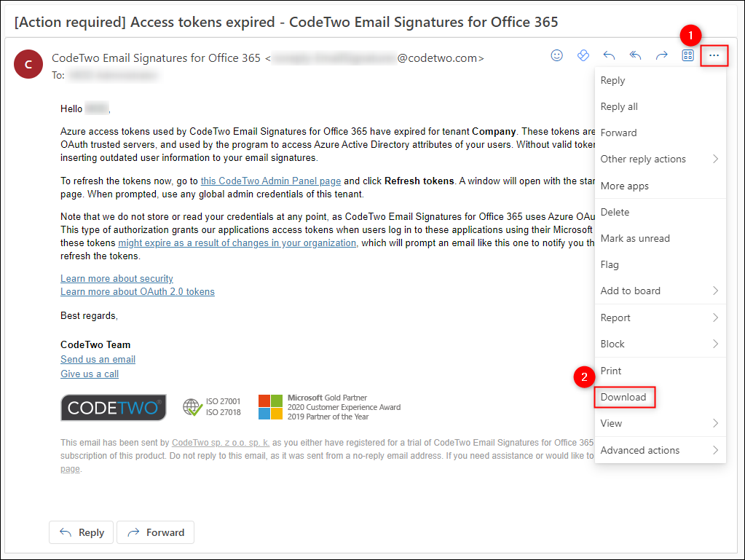Click the 'CodeTwo Team' signature text
Screen dimensions: 745x560
(95, 345)
